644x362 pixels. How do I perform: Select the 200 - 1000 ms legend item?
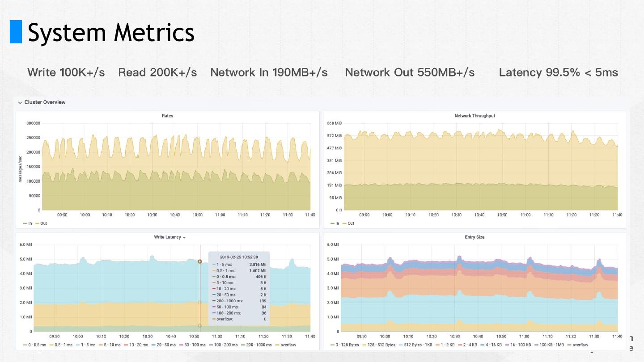click(x=256, y=345)
